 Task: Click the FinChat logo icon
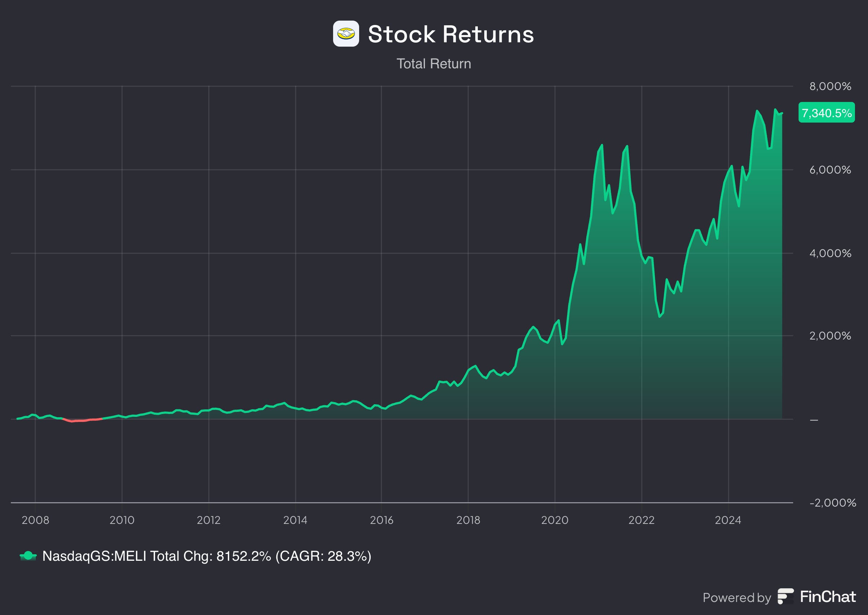tap(786, 597)
